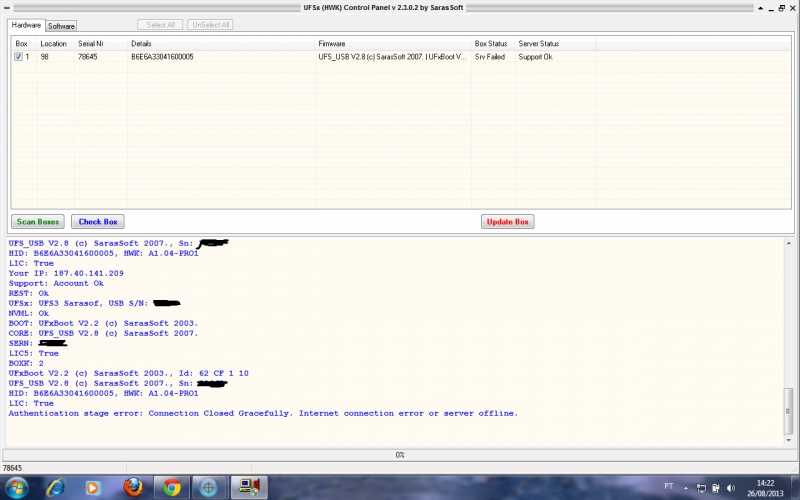Click the log line UFSx: UFS3 Sarasof

tap(94, 303)
